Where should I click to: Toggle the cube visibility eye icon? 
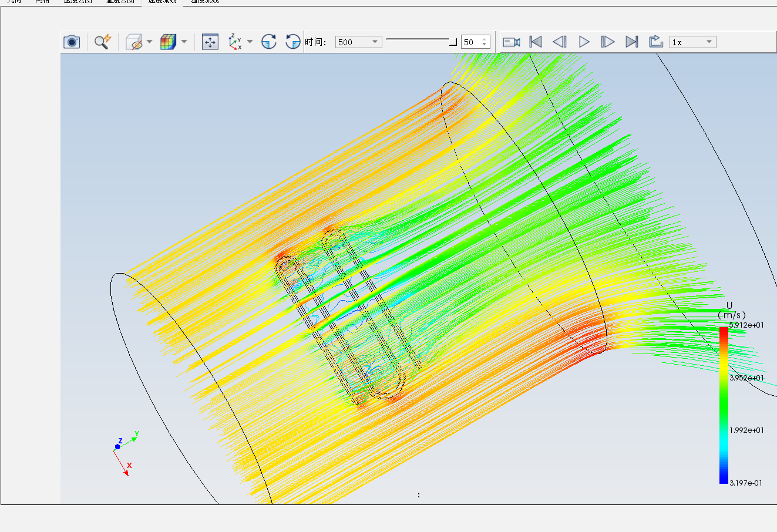pos(134,42)
